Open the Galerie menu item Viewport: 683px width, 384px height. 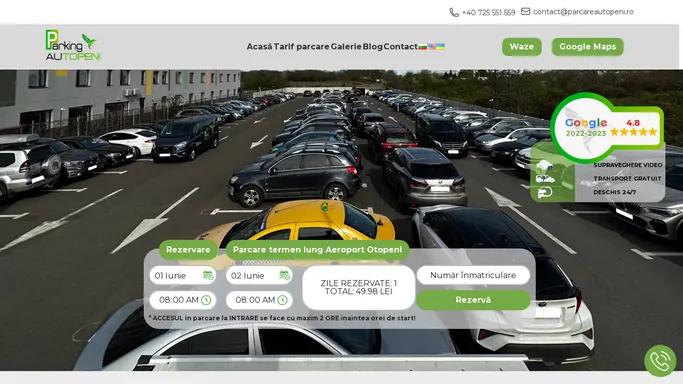346,47
